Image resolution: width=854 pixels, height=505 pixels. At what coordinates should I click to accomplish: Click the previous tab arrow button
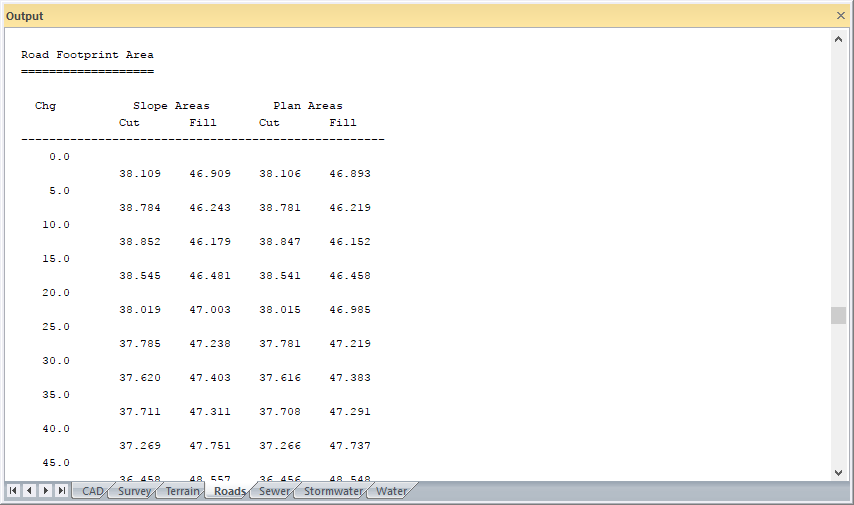pyautogui.click(x=29, y=491)
